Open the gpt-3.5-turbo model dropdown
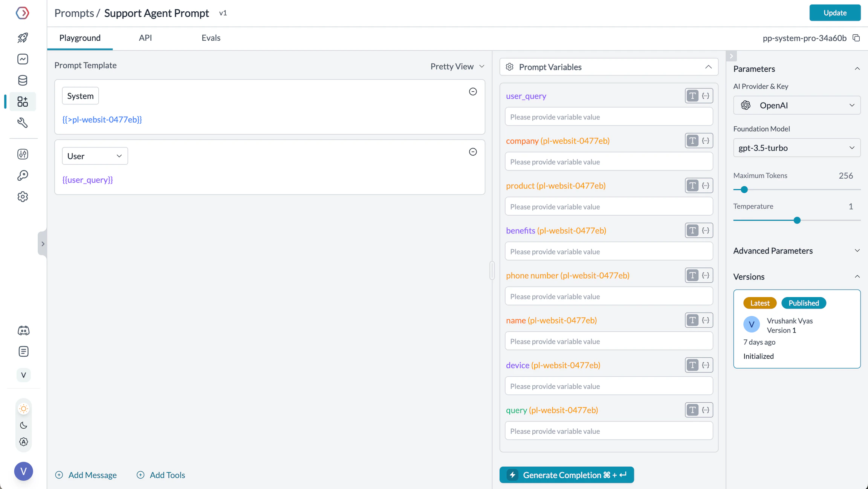Viewport: 868px width, 489px height. 796,148
